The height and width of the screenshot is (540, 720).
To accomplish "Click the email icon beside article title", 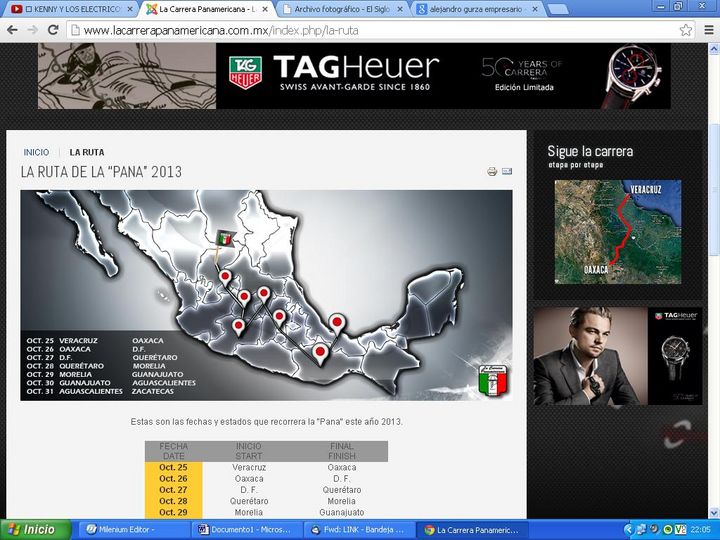I will [507, 172].
